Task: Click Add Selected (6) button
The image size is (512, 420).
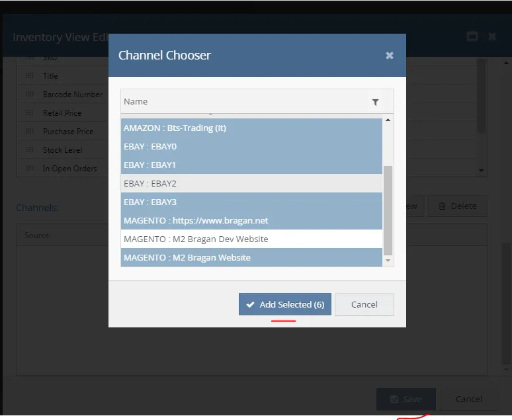Action: 284,304
